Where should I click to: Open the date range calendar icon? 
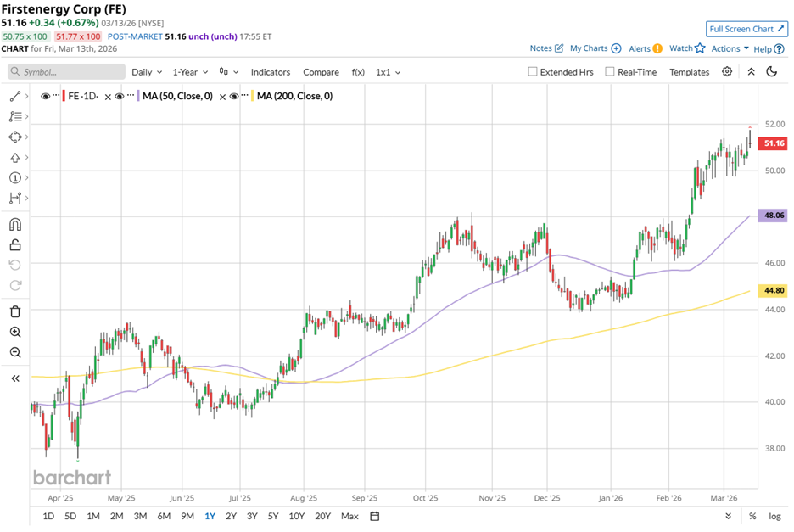click(x=374, y=516)
